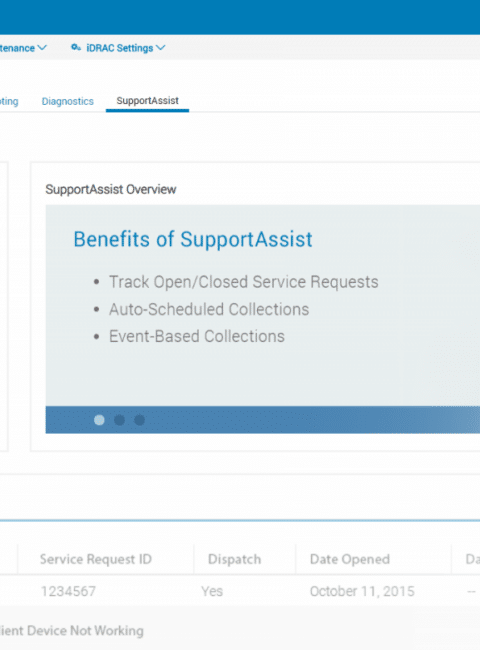480x650 pixels.
Task: Expand the Maintenance menu chevron
Action: click(42, 48)
